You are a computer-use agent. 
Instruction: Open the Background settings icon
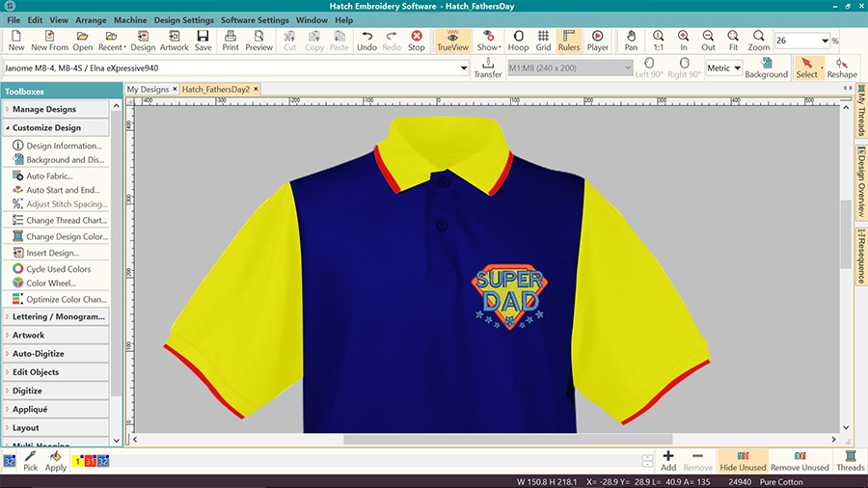pyautogui.click(x=766, y=68)
